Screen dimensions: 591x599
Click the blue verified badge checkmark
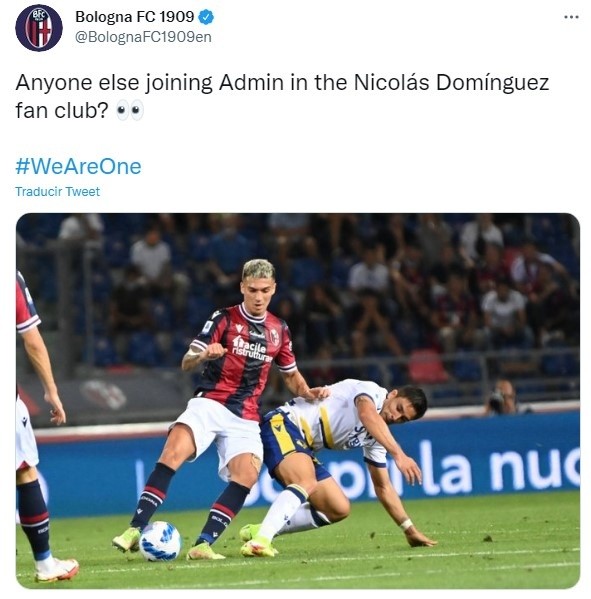(x=207, y=17)
